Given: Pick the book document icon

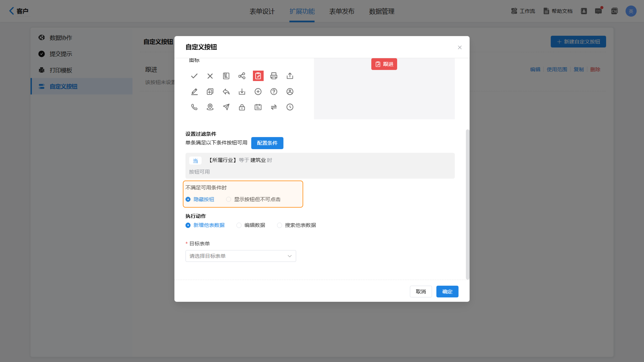Looking at the screenshot, I should (x=226, y=76).
